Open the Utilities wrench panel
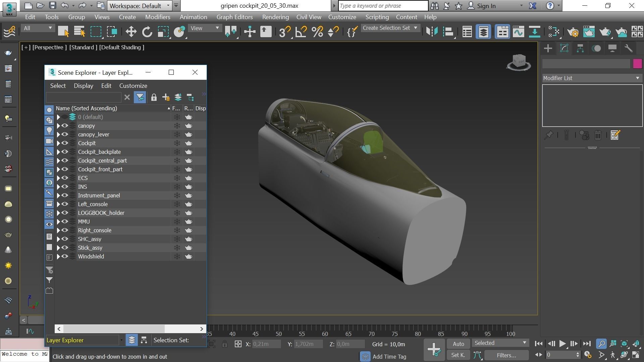644x362 pixels. [628, 48]
